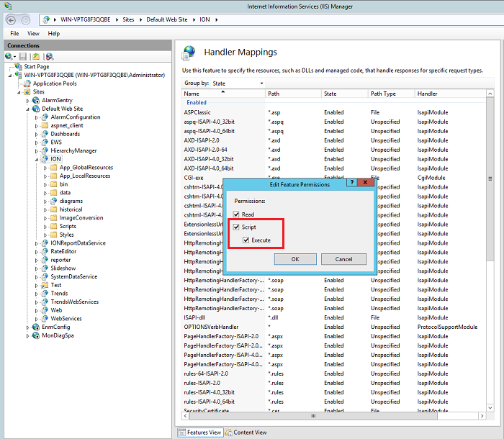The height and width of the screenshot is (439, 504).
Task: Click the scroll down arrow of handler list
Action: click(x=490, y=408)
